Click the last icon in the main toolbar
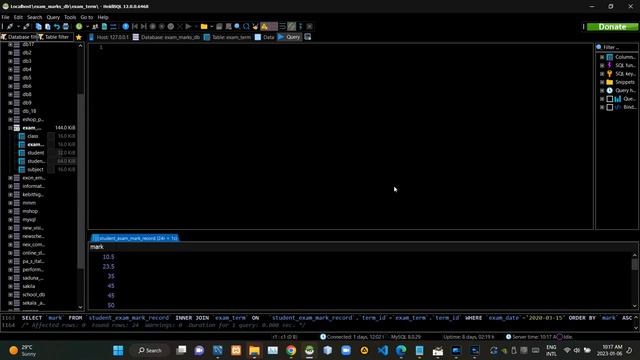The image size is (640, 360). (x=309, y=27)
